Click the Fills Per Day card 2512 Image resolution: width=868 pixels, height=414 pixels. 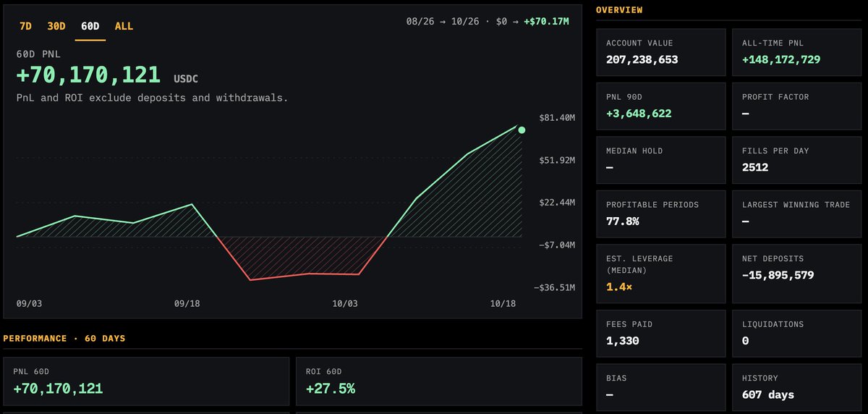(x=797, y=160)
